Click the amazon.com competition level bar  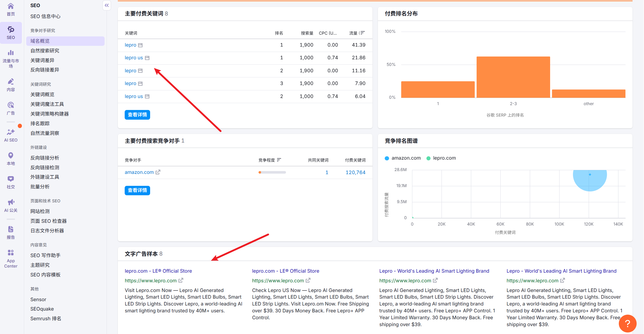(272, 172)
